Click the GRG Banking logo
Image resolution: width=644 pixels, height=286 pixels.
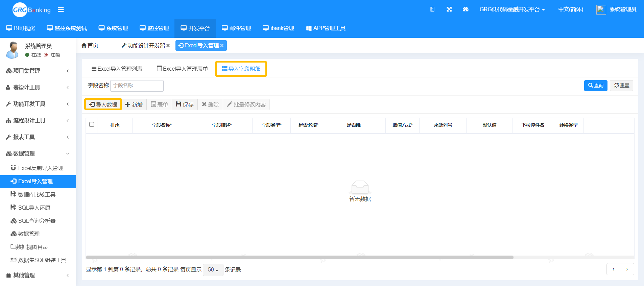(31, 10)
